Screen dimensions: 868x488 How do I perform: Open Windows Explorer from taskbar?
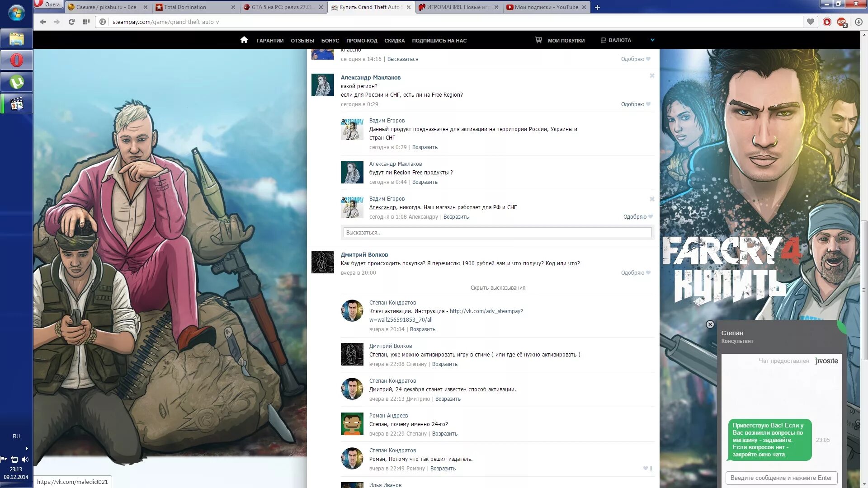[x=17, y=39]
